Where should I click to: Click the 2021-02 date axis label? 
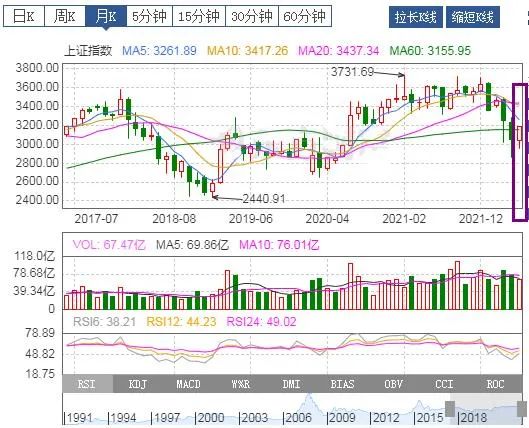404,219
